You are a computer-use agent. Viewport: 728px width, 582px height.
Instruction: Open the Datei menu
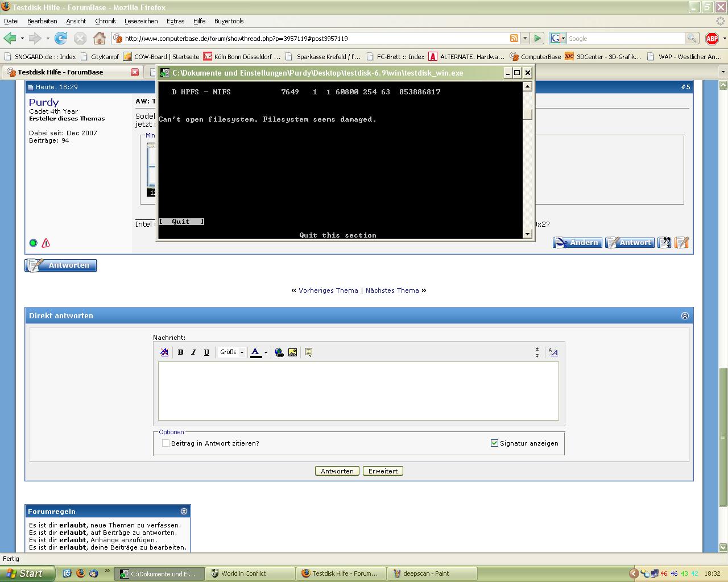coord(11,21)
